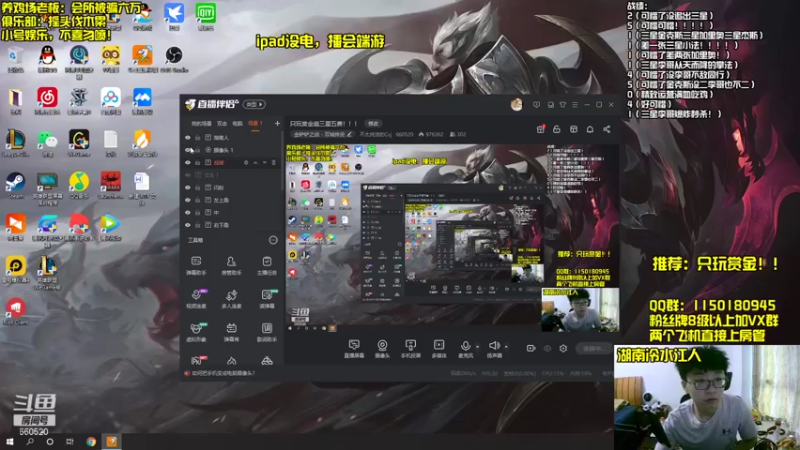Toggle visibility of the 湖南人 layer
This screenshot has width=800, height=450.
point(188,138)
